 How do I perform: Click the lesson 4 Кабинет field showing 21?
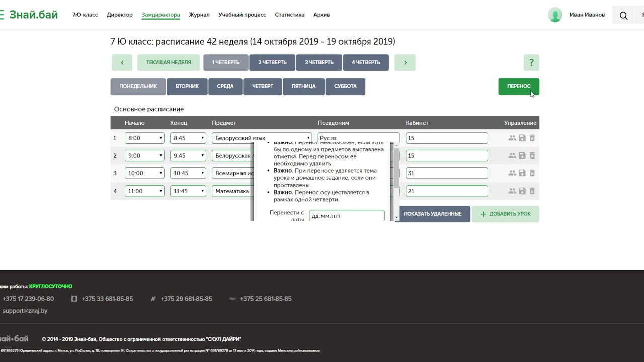[x=447, y=191]
